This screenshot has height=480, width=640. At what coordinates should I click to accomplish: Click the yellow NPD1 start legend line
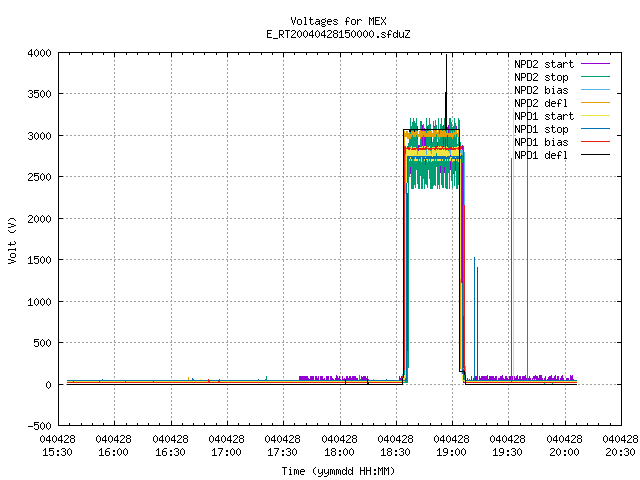click(x=595, y=116)
